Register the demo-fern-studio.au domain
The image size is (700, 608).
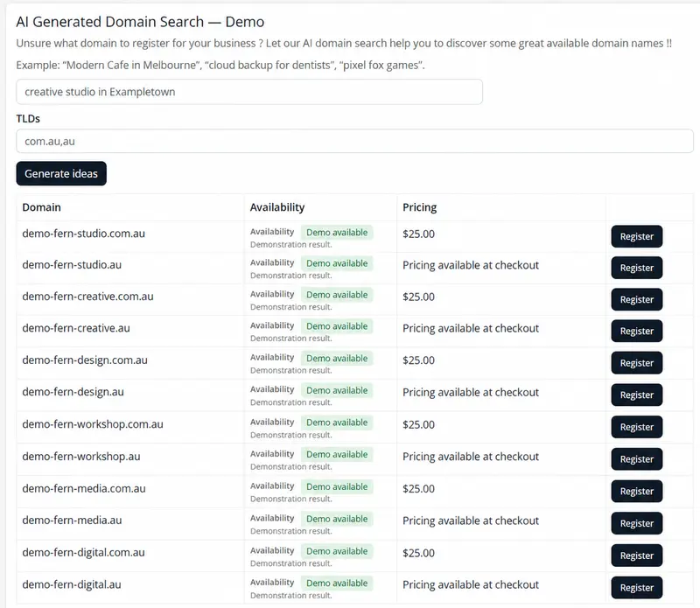coord(637,268)
